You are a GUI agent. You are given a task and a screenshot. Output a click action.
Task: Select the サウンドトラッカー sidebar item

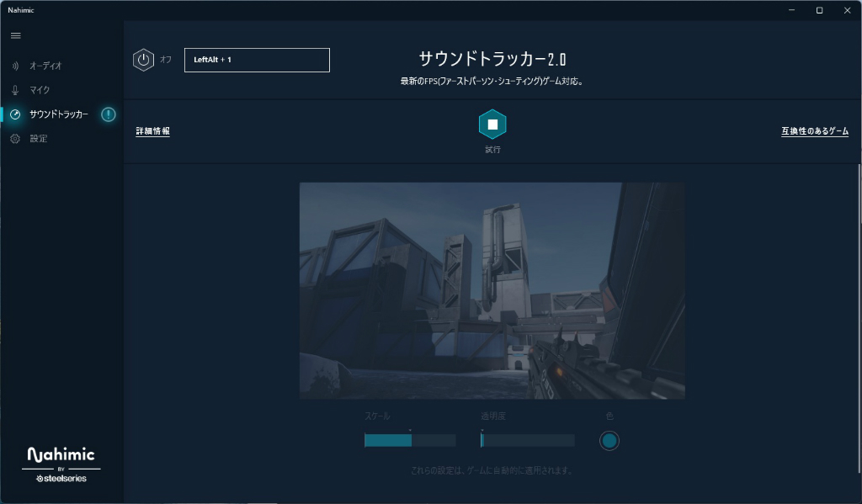pos(59,114)
